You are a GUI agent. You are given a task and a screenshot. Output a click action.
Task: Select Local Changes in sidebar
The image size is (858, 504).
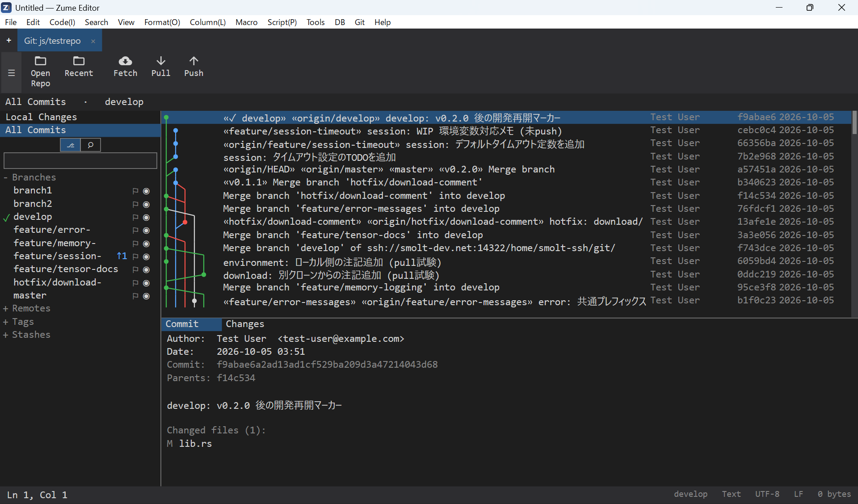(x=80, y=117)
